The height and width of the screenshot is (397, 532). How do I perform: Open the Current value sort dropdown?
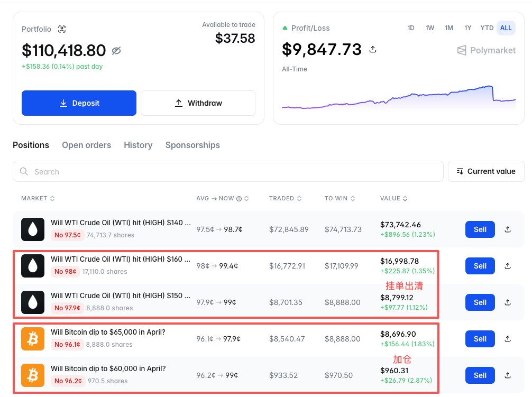pyautogui.click(x=486, y=172)
